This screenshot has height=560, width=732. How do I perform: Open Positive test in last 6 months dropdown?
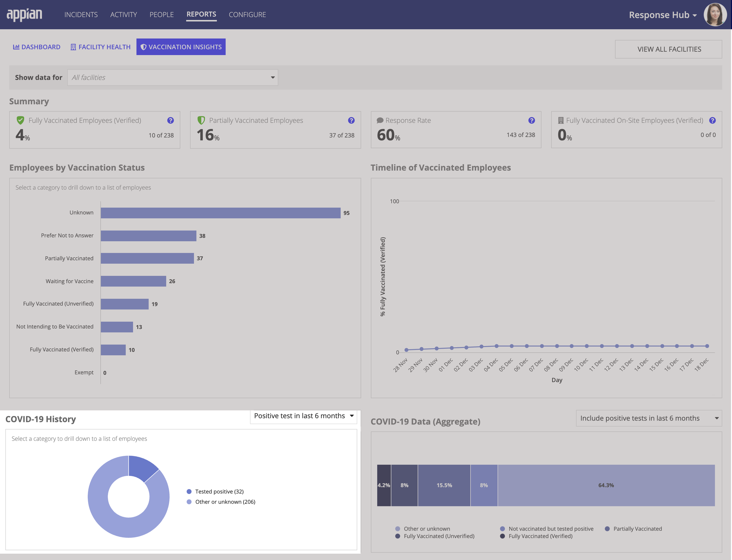point(304,416)
